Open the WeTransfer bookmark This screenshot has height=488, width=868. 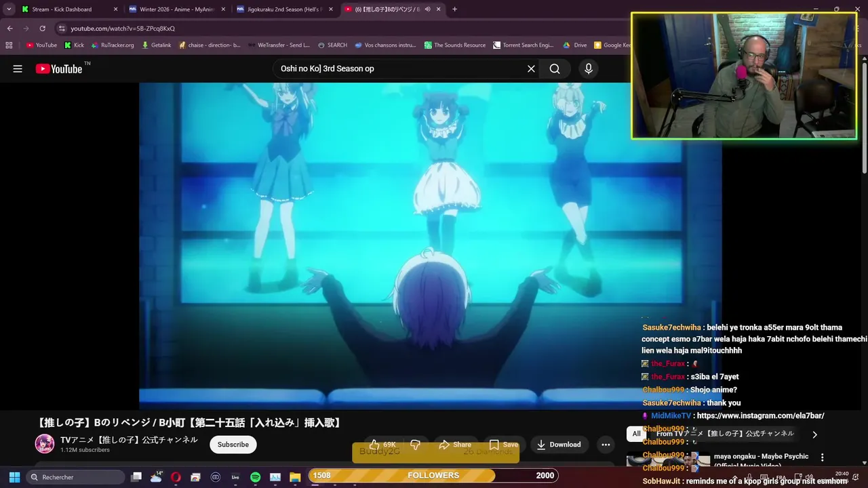pos(279,45)
